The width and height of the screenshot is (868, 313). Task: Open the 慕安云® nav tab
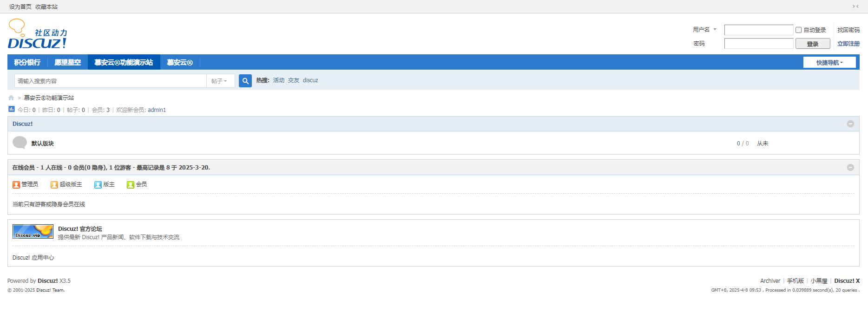(180, 62)
